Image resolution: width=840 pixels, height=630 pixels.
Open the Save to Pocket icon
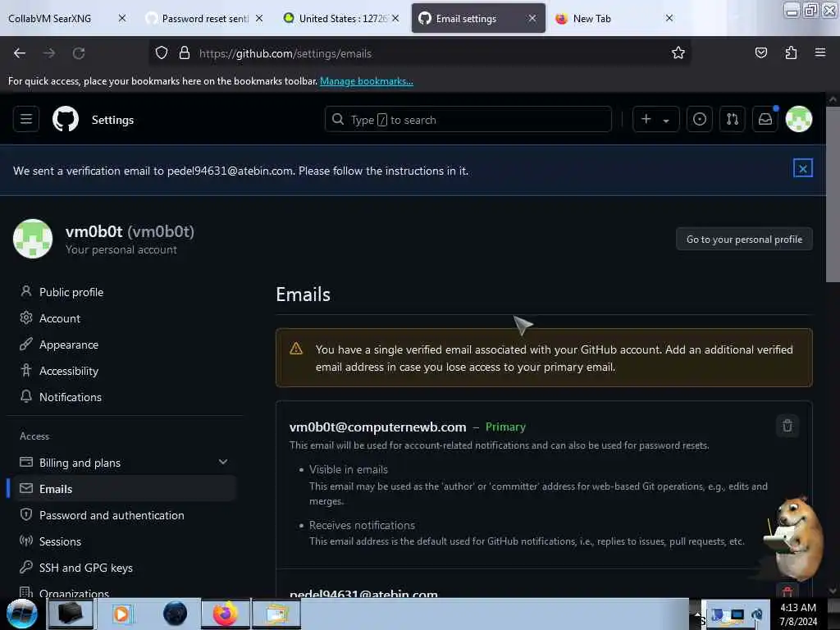[x=760, y=52]
